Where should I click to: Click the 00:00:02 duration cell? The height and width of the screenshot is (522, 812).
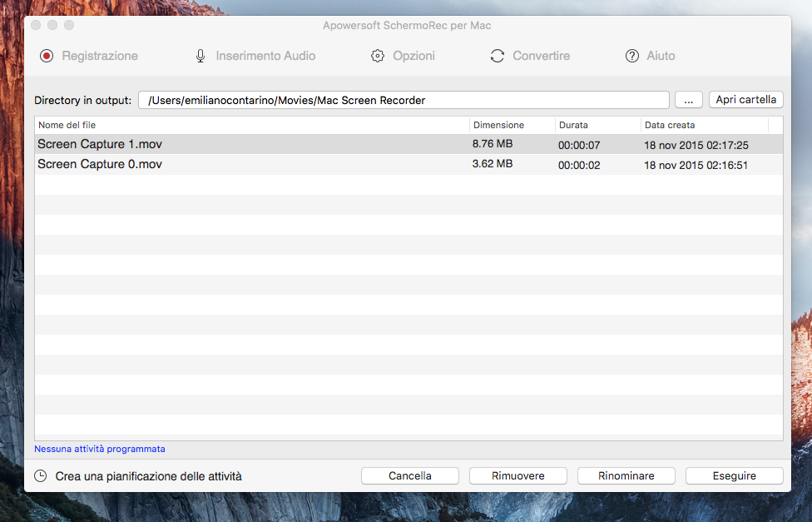point(579,166)
